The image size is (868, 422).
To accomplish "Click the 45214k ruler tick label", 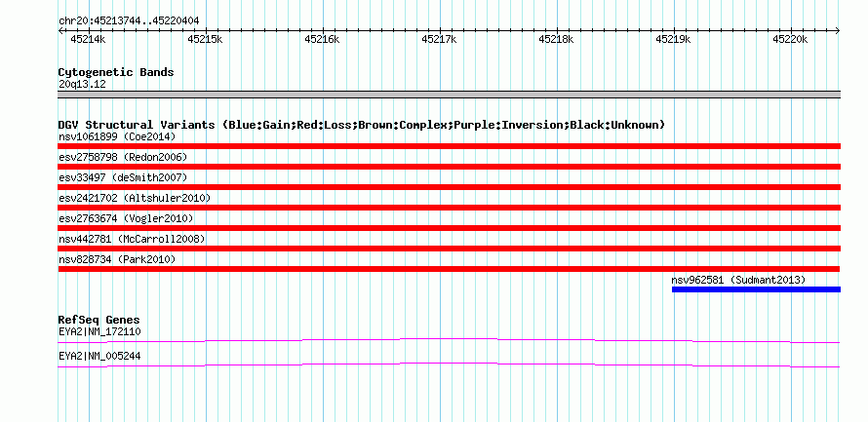I will [88, 39].
